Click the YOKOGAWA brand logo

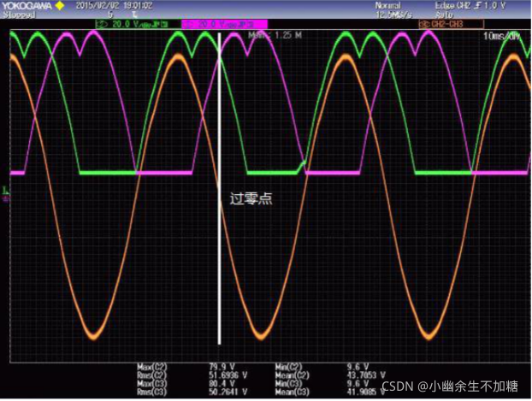coord(27,6)
